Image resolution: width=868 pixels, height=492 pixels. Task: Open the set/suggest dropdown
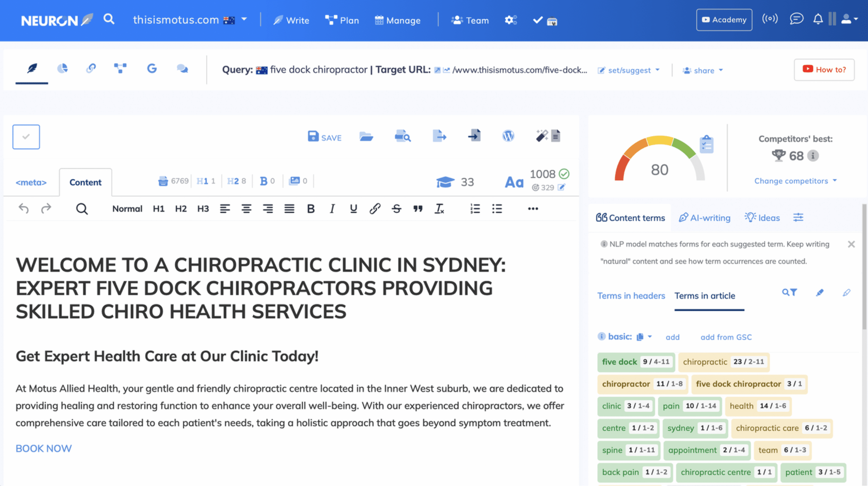coord(629,70)
